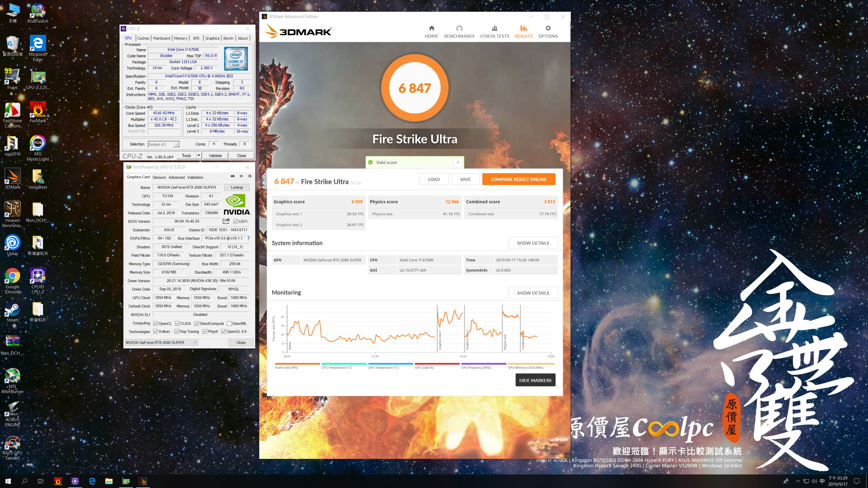Click the BIOS export share icon

click(x=226, y=221)
